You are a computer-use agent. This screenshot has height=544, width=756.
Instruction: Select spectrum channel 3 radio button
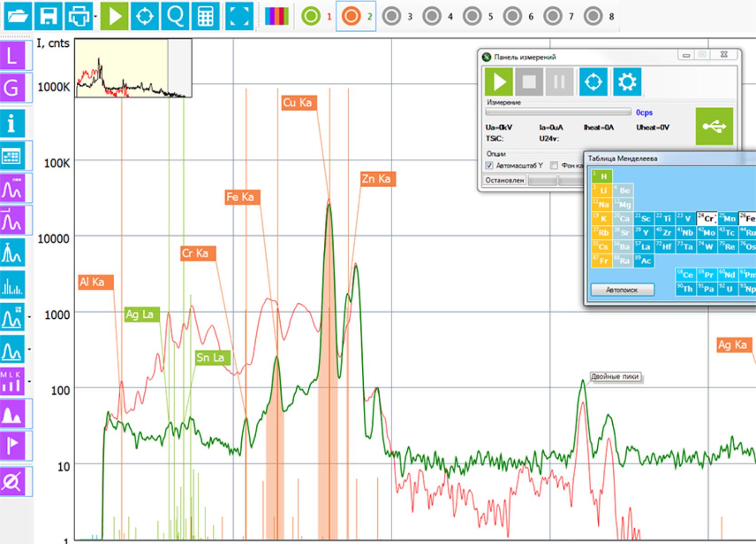point(392,16)
